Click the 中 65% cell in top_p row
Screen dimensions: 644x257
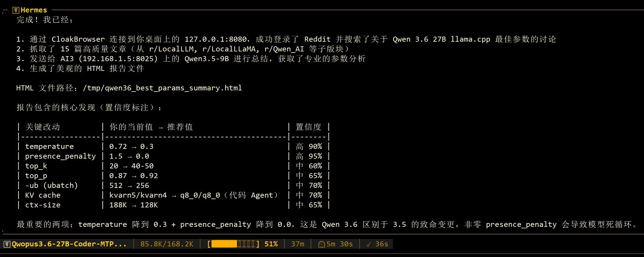[x=309, y=176]
